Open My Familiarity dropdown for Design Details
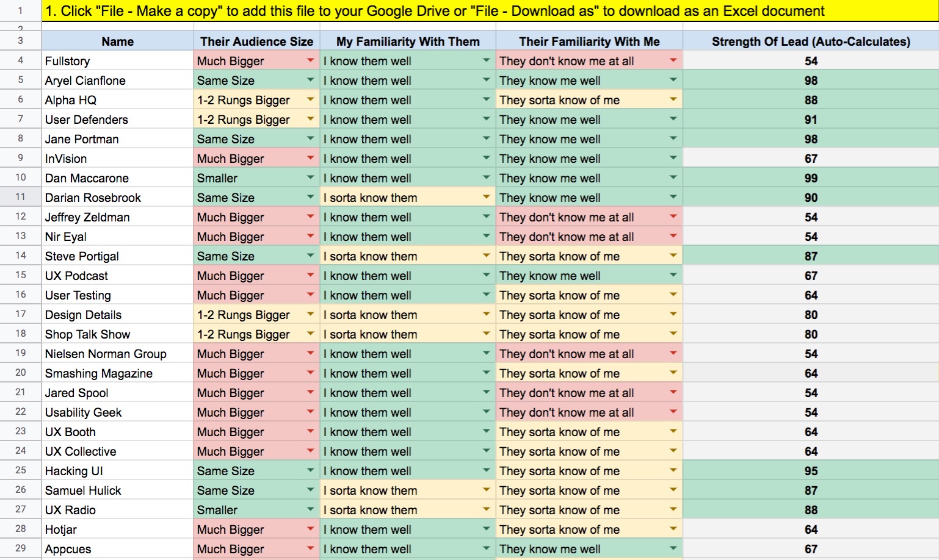Screen dimensions: 939x560 486,314
